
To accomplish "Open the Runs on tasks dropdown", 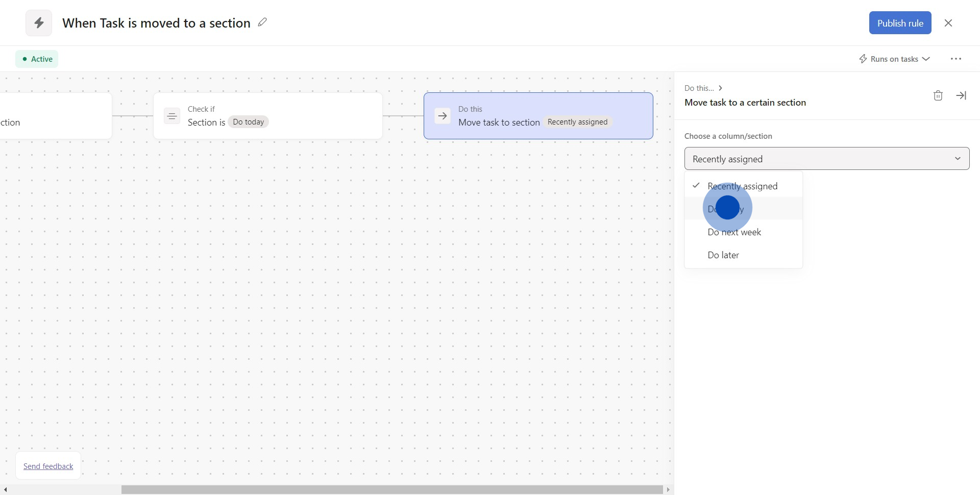I will pos(894,59).
